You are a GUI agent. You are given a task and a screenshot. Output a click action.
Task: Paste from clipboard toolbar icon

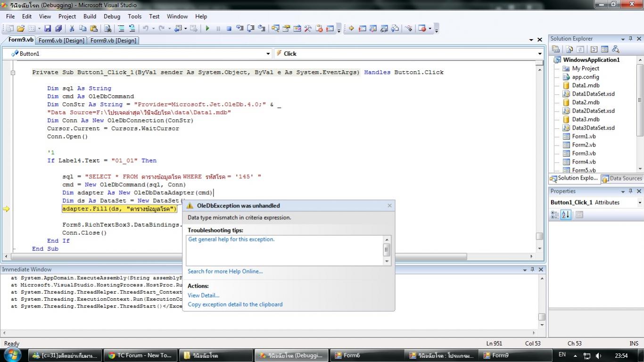(x=93, y=28)
